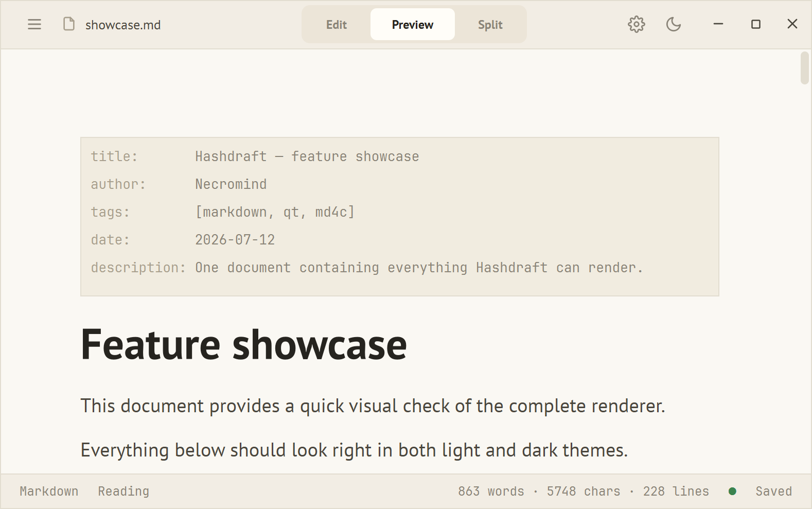The height and width of the screenshot is (509, 812).
Task: Click the 228 lines counter
Action: 676,492
